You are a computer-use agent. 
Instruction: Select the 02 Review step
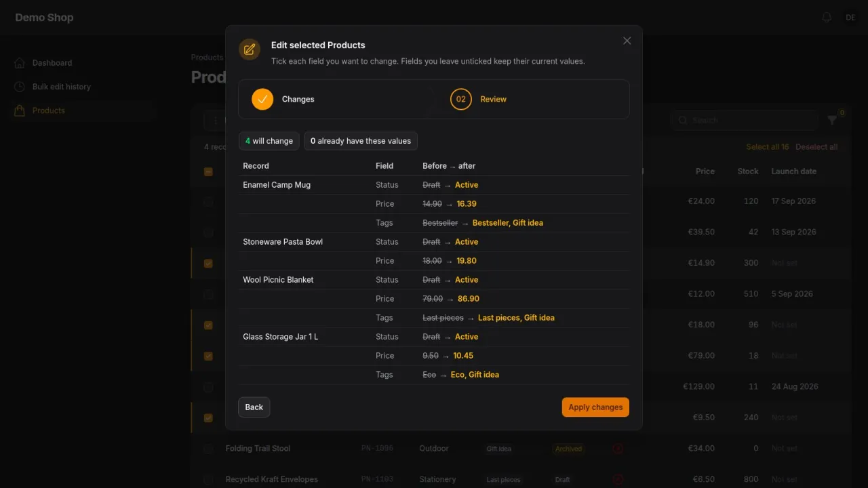tap(479, 99)
